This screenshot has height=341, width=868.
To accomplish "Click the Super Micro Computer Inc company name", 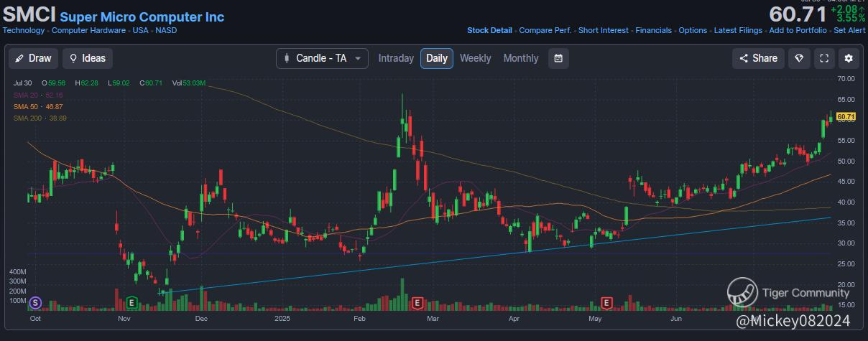I will 142,17.
